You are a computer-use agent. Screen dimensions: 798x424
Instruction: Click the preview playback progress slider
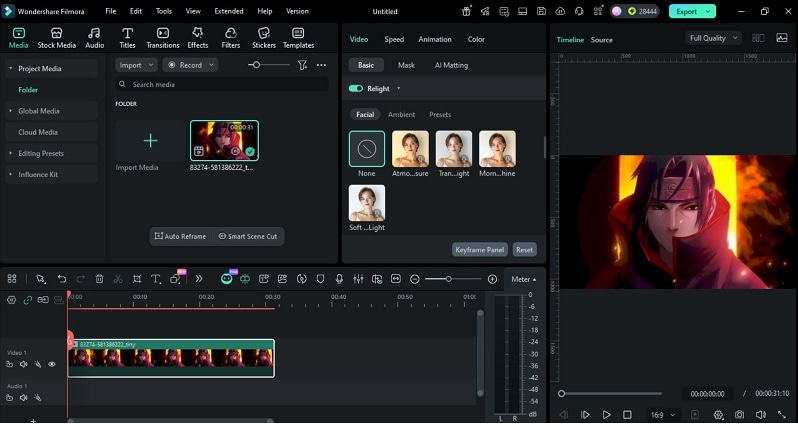[610, 393]
